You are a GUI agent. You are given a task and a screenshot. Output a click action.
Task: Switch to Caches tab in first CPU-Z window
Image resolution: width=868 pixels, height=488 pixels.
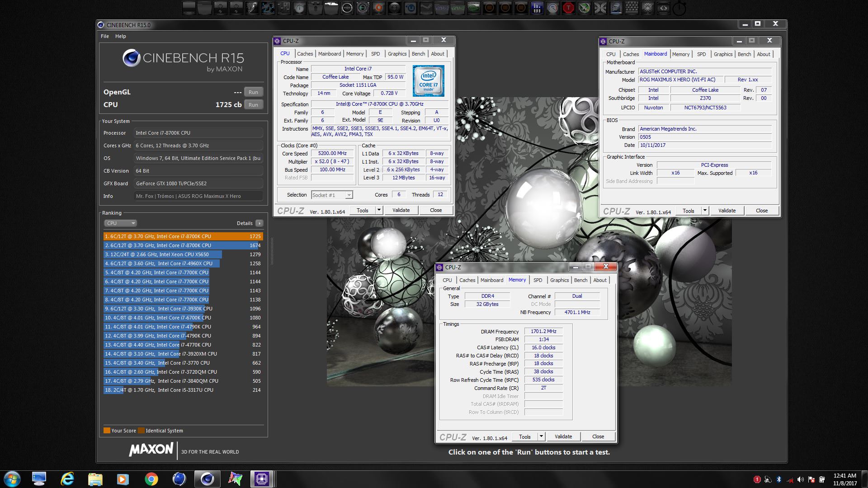pyautogui.click(x=305, y=54)
